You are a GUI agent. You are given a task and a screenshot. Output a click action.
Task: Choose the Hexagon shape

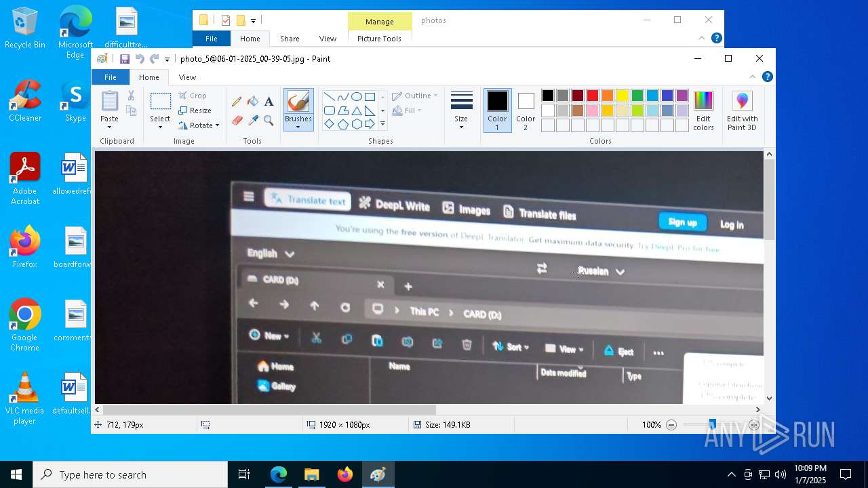pyautogui.click(x=356, y=124)
